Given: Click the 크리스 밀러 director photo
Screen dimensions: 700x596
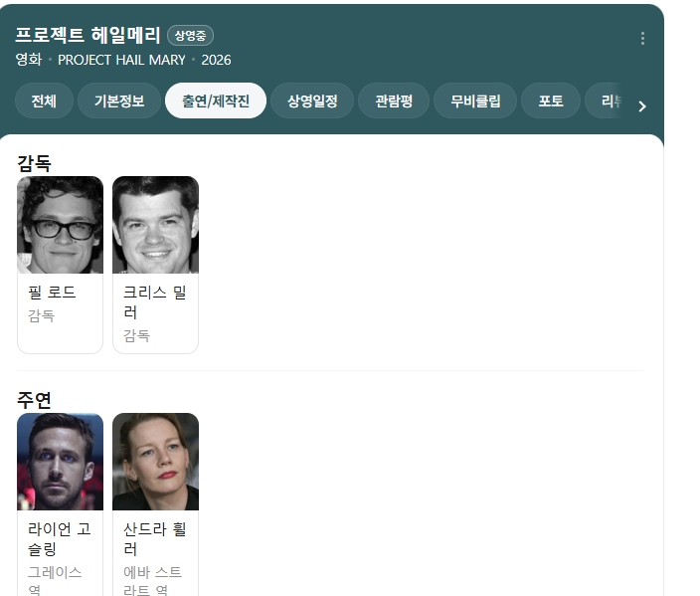Looking at the screenshot, I should click(155, 225).
